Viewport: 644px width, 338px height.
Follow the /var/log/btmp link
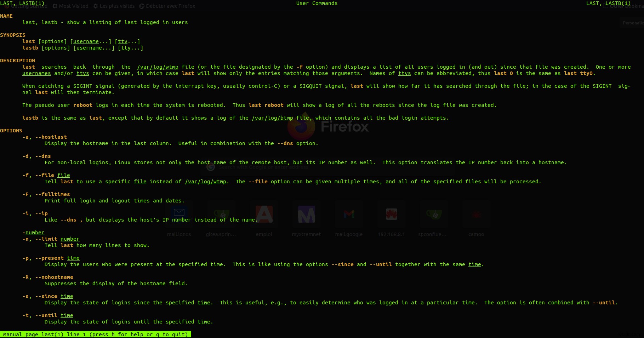[x=272, y=118]
